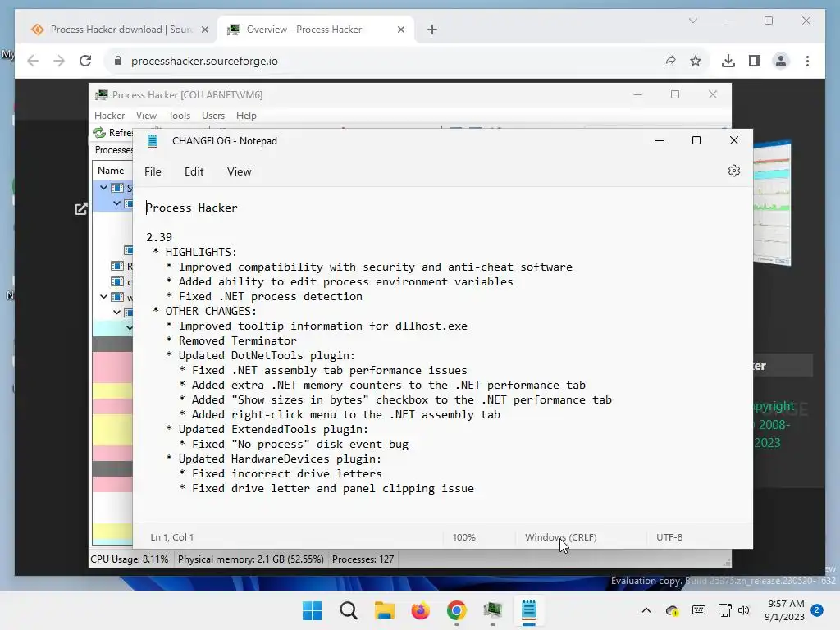
Task: Open File Explorer from the taskbar
Action: 384,610
